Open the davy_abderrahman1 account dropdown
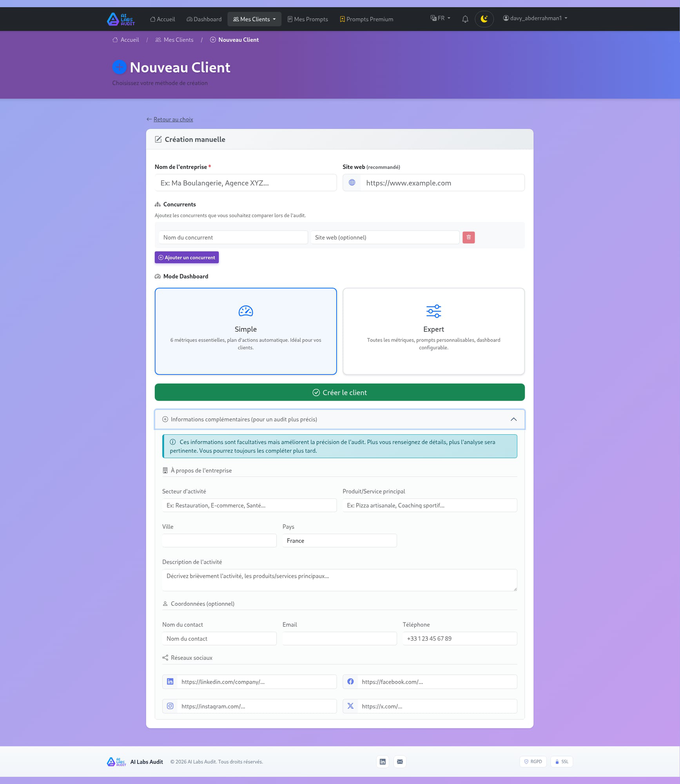680x784 pixels. (x=535, y=18)
